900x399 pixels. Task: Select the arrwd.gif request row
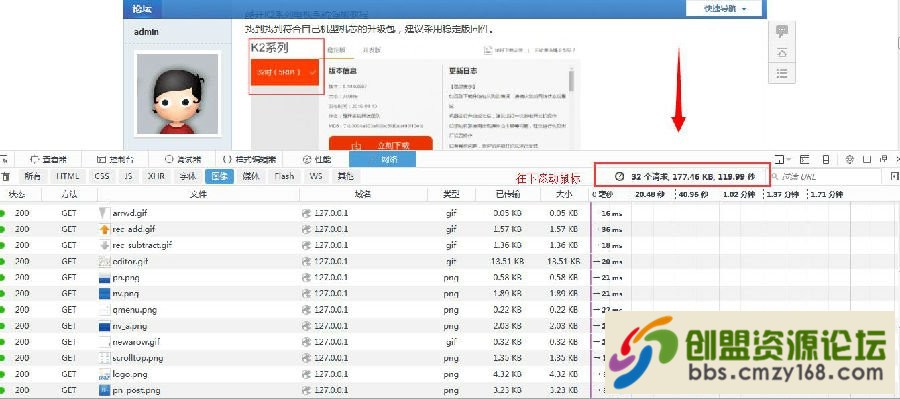(450, 213)
